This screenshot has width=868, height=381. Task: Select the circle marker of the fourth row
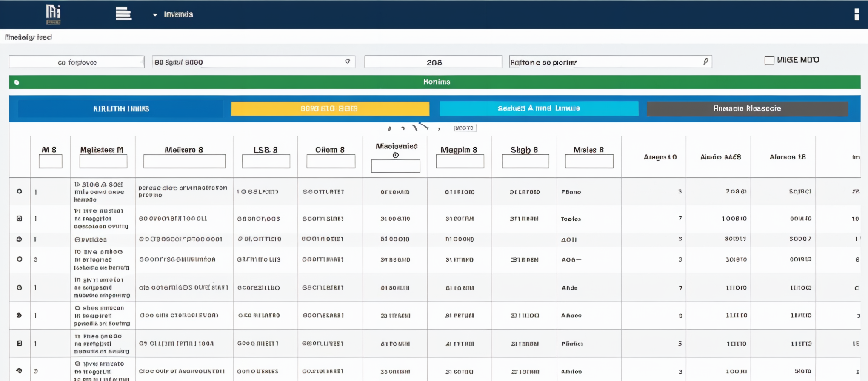pyautogui.click(x=19, y=259)
